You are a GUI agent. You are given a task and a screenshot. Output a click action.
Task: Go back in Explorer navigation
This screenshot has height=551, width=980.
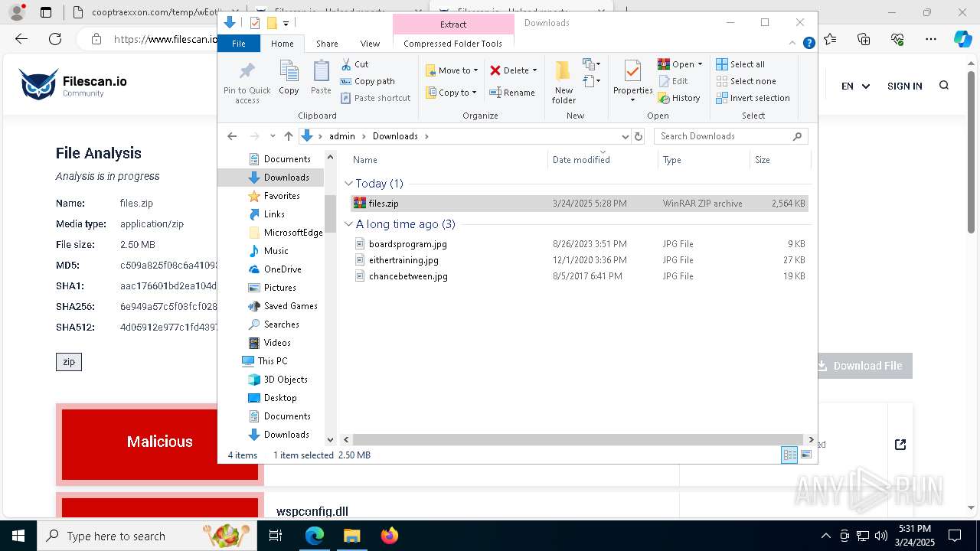(232, 136)
